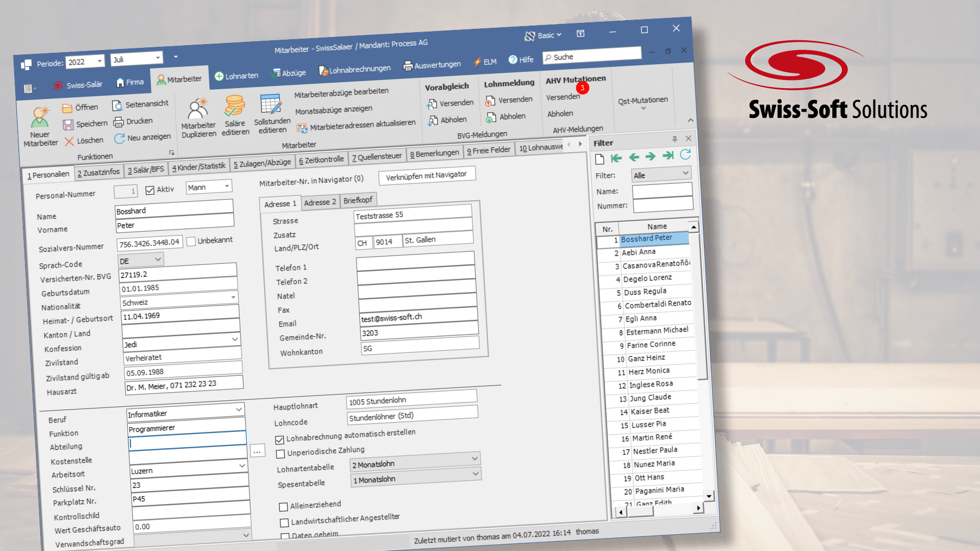Toggle Lohnabrechnung automatisch erstellen
Viewport: 980px width, 551px height.
click(x=280, y=439)
